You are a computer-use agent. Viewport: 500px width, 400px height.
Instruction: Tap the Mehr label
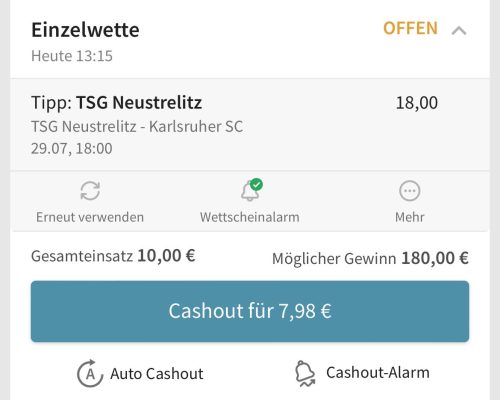(410, 217)
